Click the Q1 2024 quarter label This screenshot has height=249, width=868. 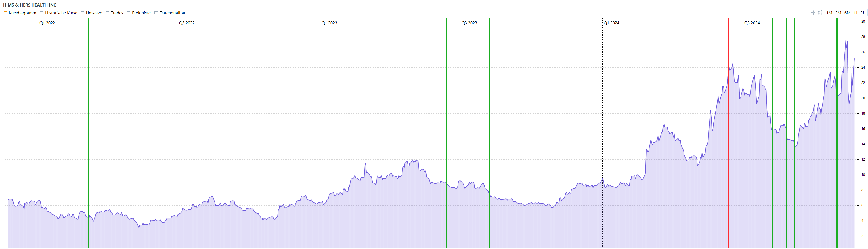[x=612, y=23]
